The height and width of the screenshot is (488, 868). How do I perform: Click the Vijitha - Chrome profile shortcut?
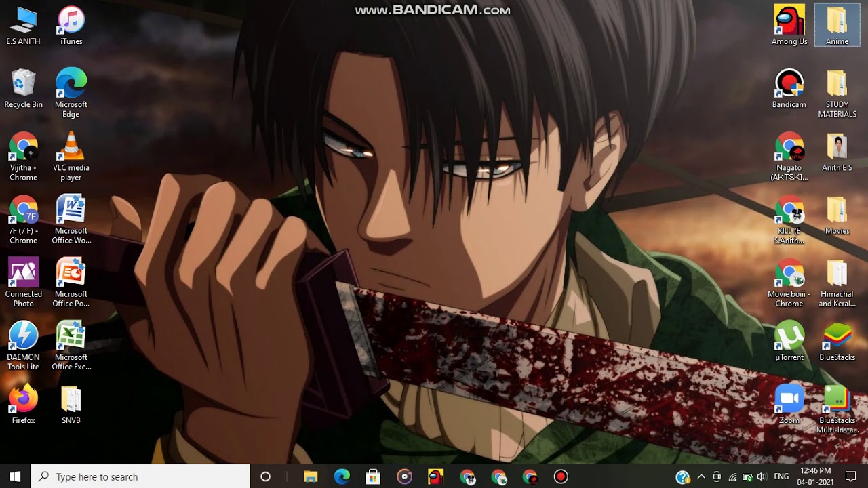[23, 157]
